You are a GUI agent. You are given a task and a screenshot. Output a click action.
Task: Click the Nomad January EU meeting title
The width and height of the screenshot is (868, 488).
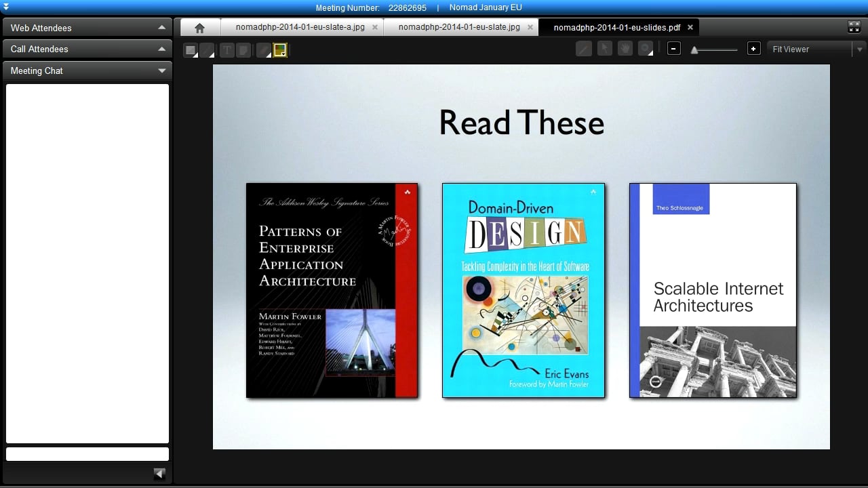[x=486, y=7]
